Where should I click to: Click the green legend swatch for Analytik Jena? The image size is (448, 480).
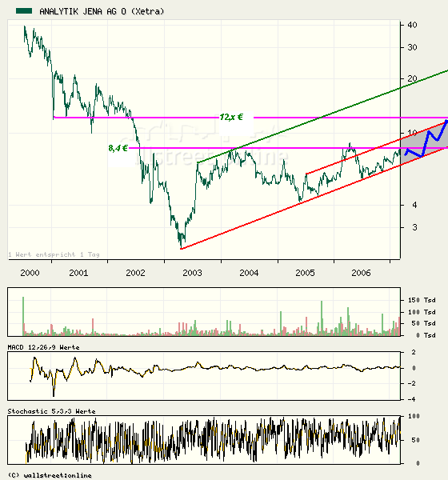[24, 11]
